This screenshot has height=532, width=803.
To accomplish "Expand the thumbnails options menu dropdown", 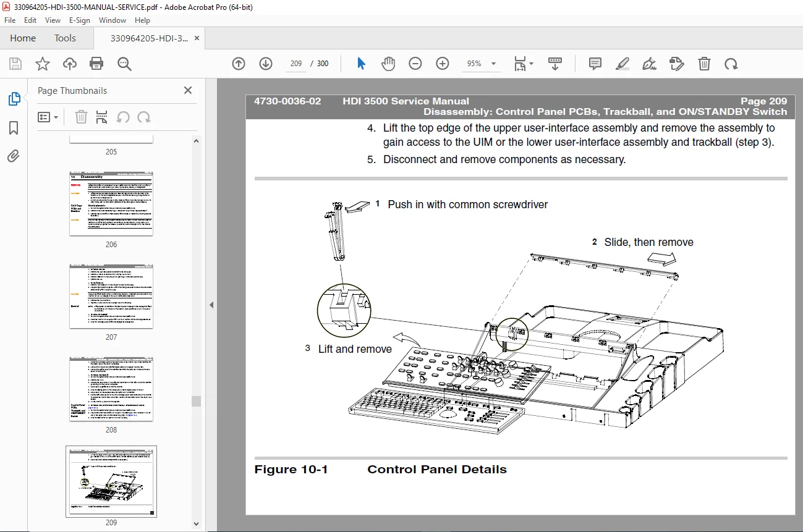I will pyautogui.click(x=48, y=117).
